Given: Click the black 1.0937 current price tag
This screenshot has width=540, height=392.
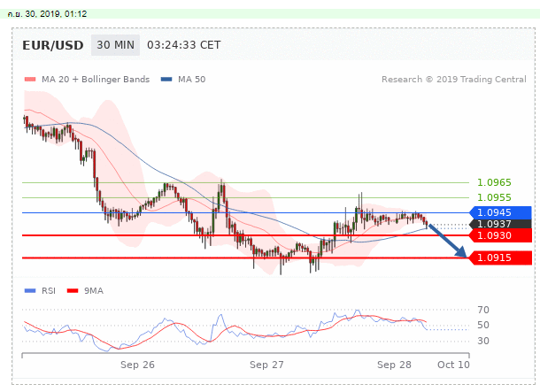Looking at the screenshot, I should point(500,224).
